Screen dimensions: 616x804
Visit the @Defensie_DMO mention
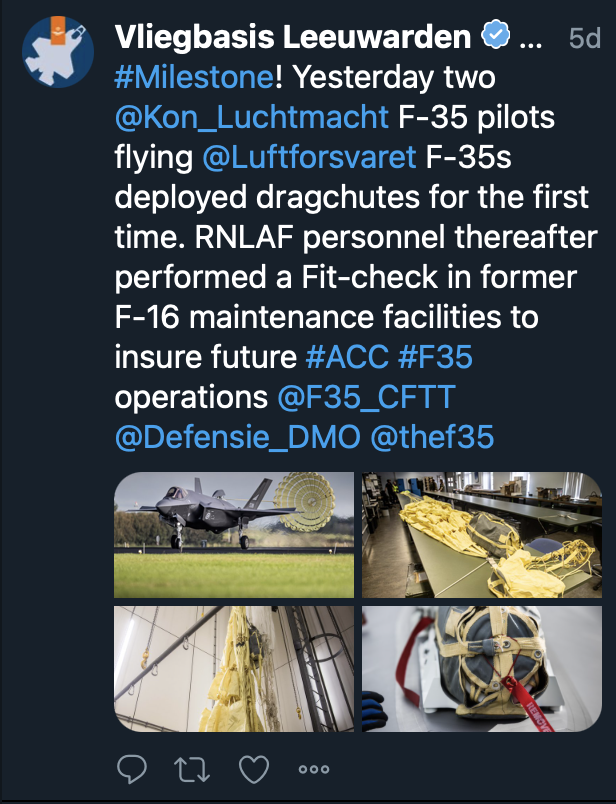coord(237,437)
